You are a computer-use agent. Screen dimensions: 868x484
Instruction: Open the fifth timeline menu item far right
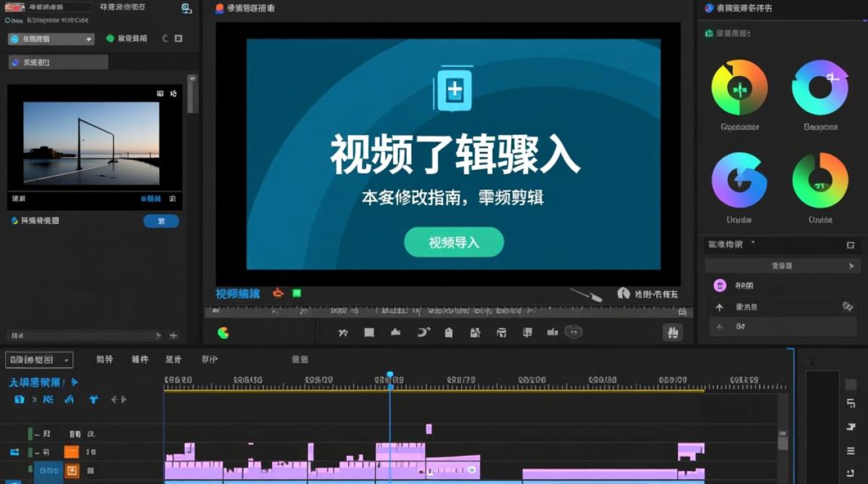pyautogui.click(x=300, y=359)
